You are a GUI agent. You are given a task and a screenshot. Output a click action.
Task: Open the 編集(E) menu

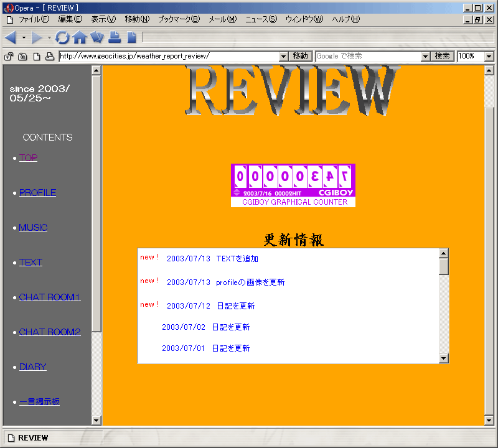coord(70,19)
